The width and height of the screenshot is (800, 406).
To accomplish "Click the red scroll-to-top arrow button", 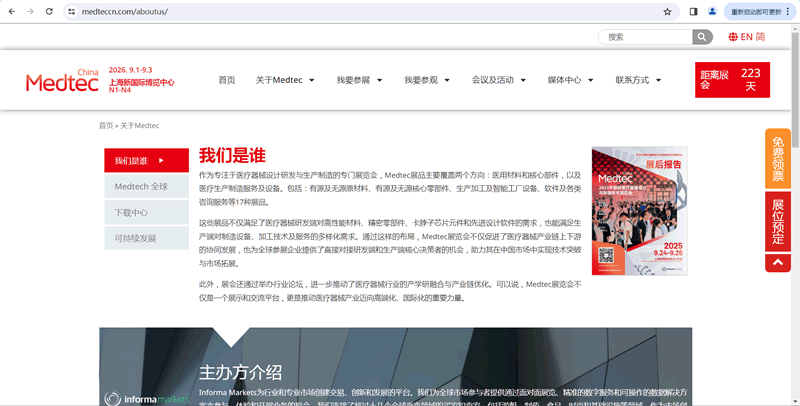I will coord(777,262).
